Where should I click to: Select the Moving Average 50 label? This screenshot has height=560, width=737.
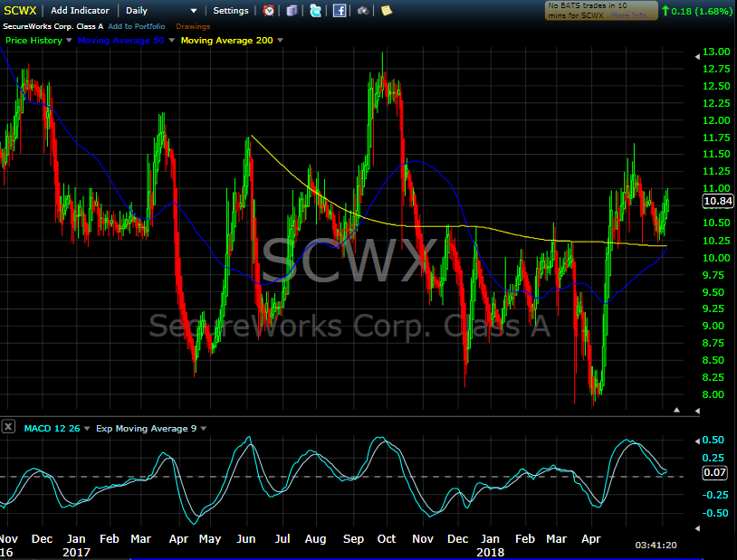coord(120,41)
